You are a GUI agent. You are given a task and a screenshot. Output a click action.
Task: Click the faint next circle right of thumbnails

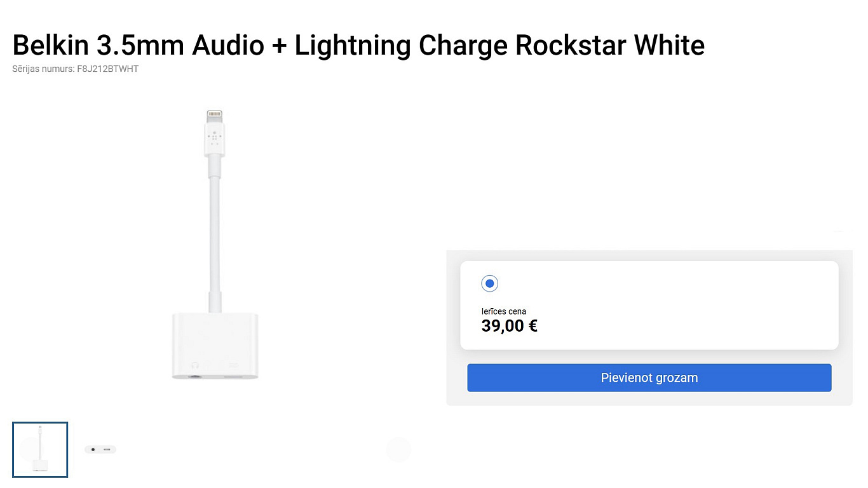[x=398, y=449]
